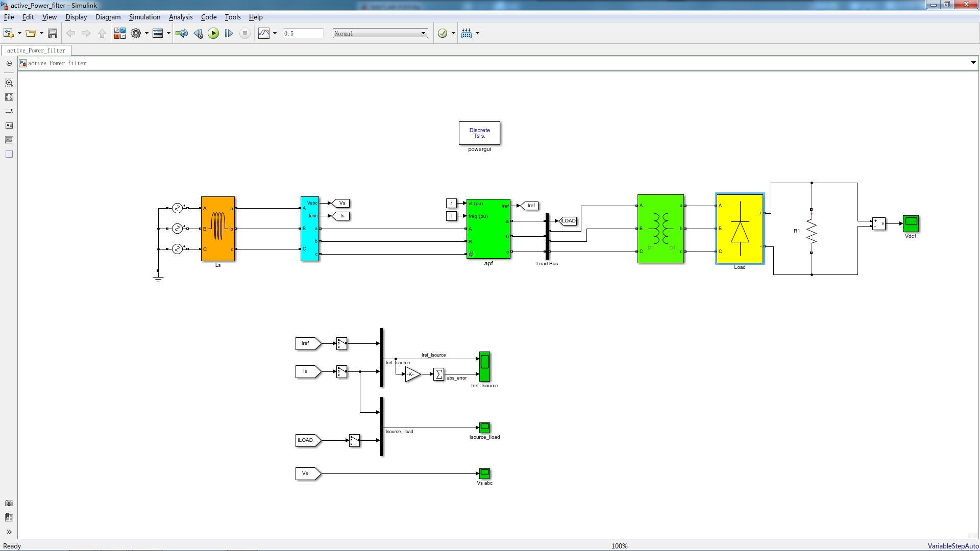The height and width of the screenshot is (551, 980).
Task: Open the Simulation menu
Action: pos(144,17)
